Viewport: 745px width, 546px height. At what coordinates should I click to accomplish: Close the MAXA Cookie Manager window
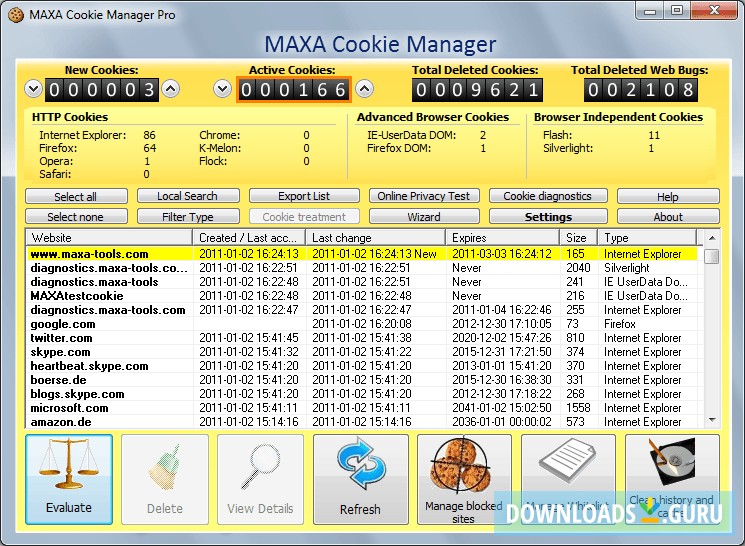(x=714, y=10)
